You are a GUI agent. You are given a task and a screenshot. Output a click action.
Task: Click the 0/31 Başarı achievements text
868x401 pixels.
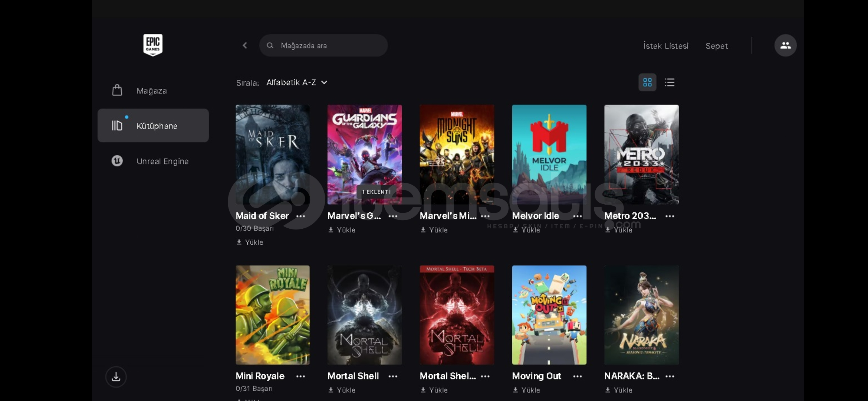[254, 389]
